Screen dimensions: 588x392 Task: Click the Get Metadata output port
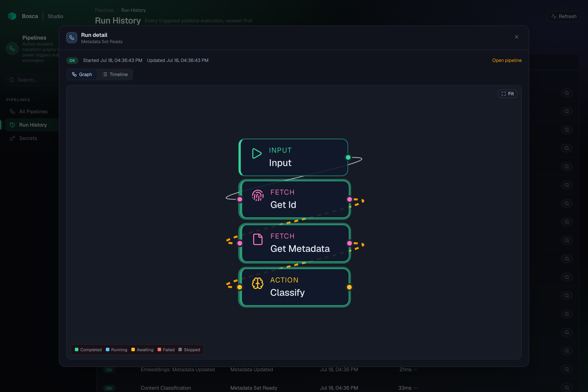[x=349, y=243]
